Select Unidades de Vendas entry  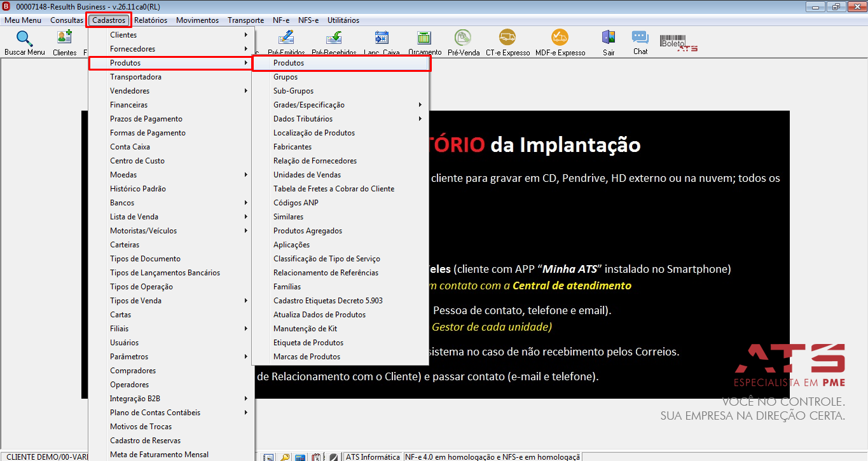341,175
